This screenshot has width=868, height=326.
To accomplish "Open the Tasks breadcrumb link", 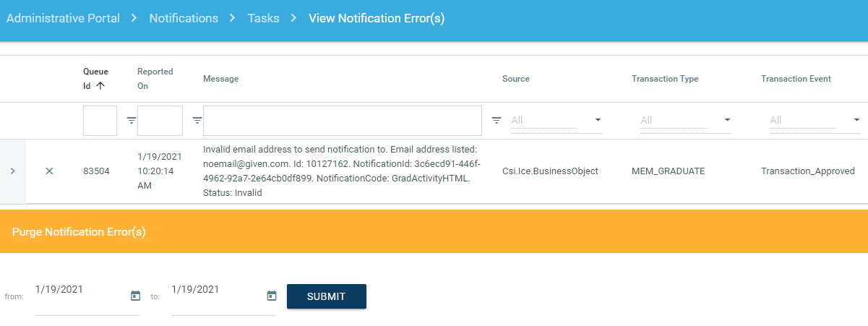I will coord(263,19).
